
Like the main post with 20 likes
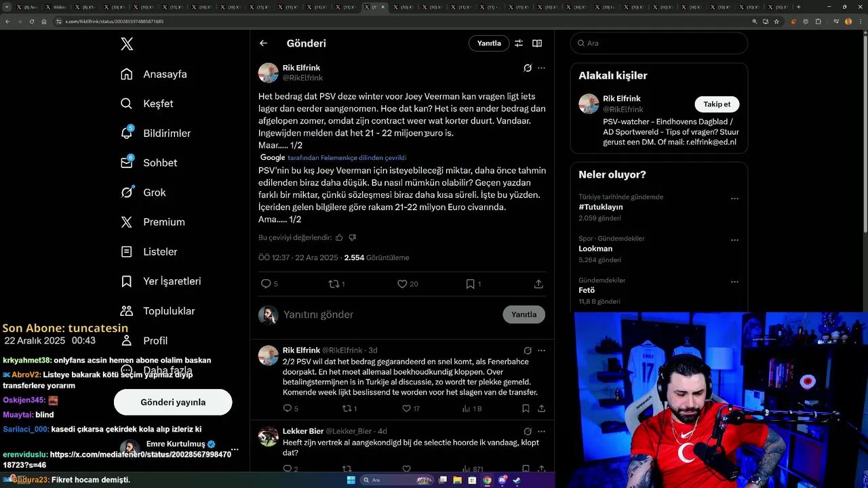pyautogui.click(x=408, y=284)
